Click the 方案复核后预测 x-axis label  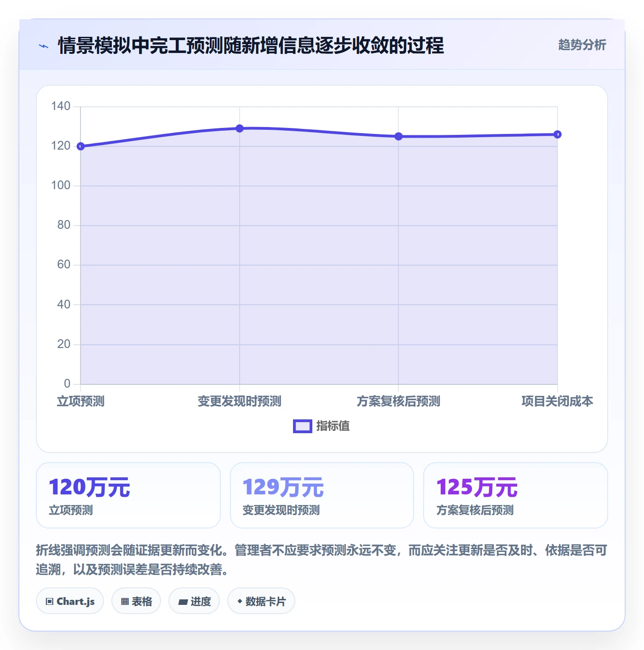pos(398,401)
